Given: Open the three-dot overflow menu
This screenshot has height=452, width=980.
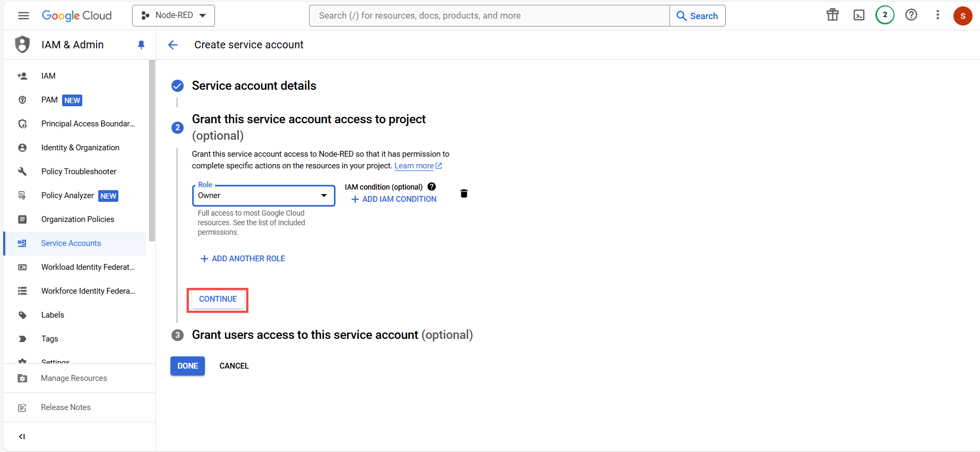Looking at the screenshot, I should tap(938, 15).
